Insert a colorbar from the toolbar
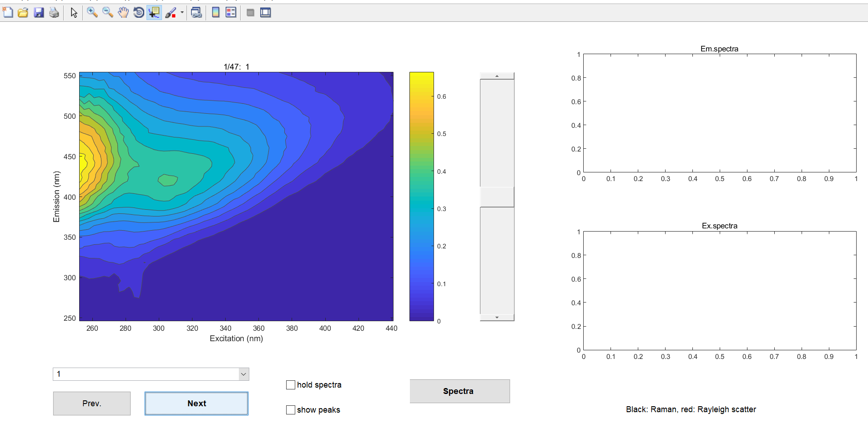This screenshot has width=868, height=429. [216, 13]
